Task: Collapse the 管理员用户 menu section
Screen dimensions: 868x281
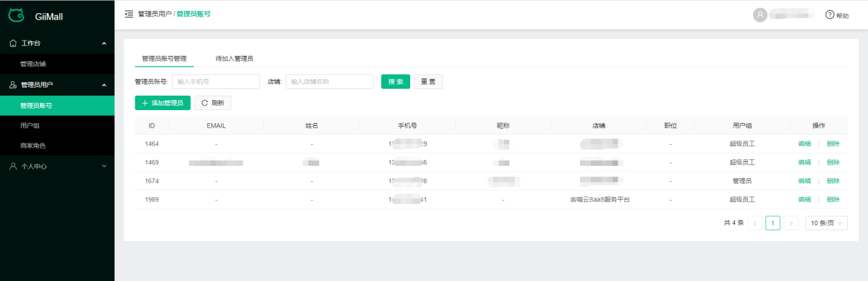Action: (x=104, y=85)
